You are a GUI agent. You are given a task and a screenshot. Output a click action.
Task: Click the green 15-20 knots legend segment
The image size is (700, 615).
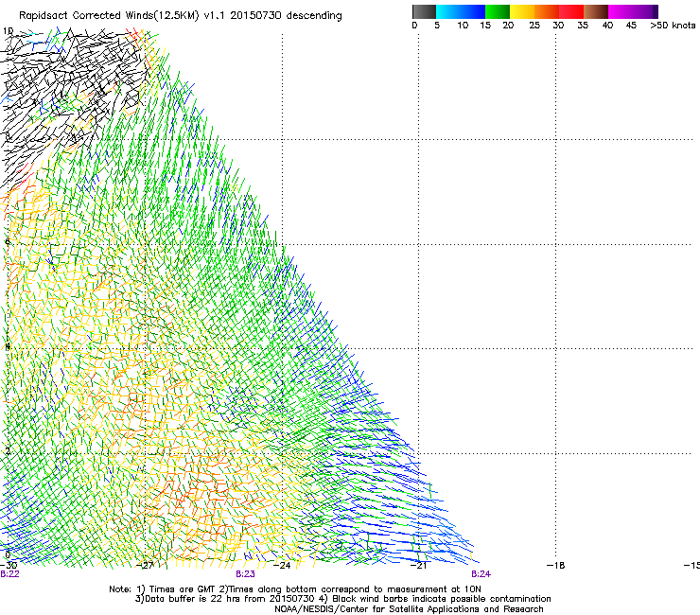coord(498,11)
